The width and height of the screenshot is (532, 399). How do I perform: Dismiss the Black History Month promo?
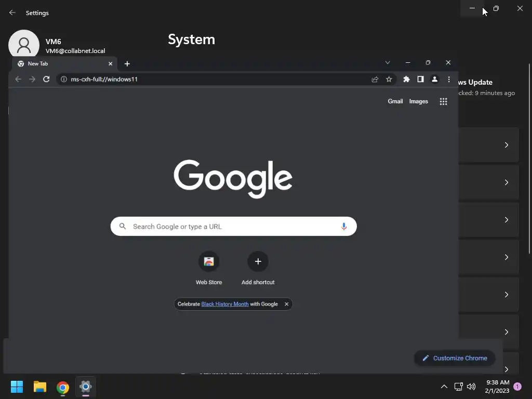point(286,304)
